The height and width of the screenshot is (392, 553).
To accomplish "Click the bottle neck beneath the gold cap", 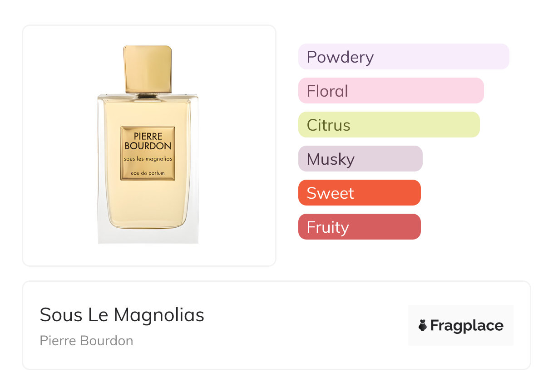I will coord(148,95).
